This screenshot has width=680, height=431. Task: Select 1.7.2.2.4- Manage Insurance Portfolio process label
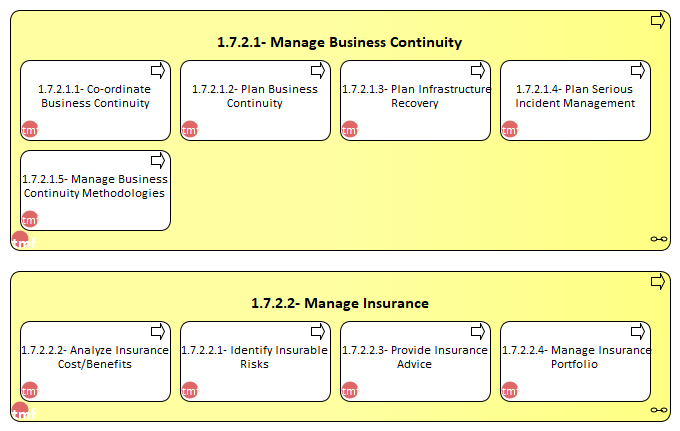pyautogui.click(x=576, y=357)
